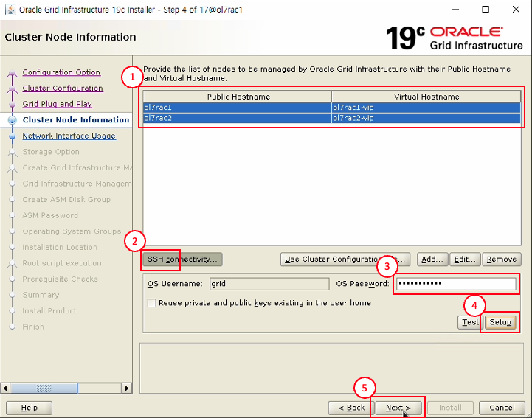This screenshot has width=532, height=418.
Task: Open the Cluster Configuration step
Action: click(x=63, y=88)
